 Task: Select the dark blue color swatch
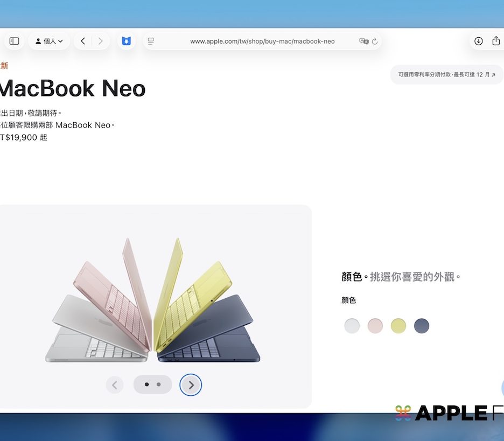[x=422, y=326]
